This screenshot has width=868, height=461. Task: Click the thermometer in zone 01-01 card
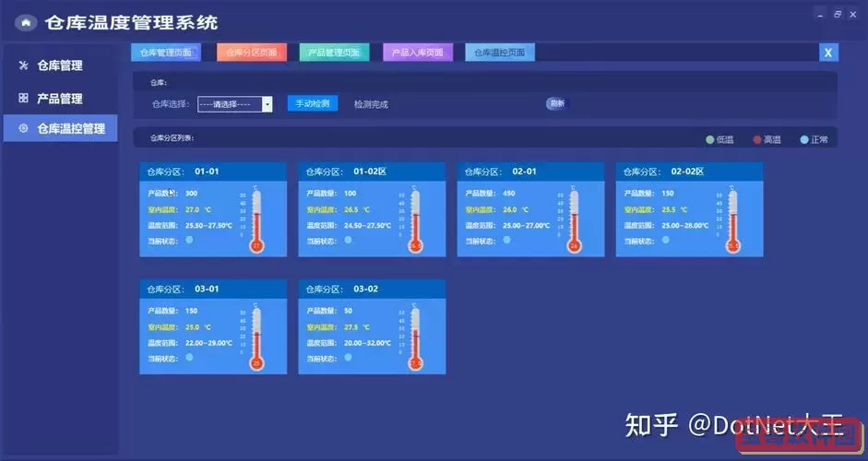tap(256, 221)
